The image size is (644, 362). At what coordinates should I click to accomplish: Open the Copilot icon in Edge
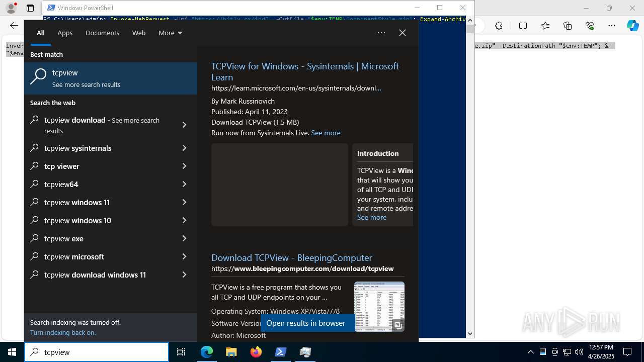coord(633,26)
